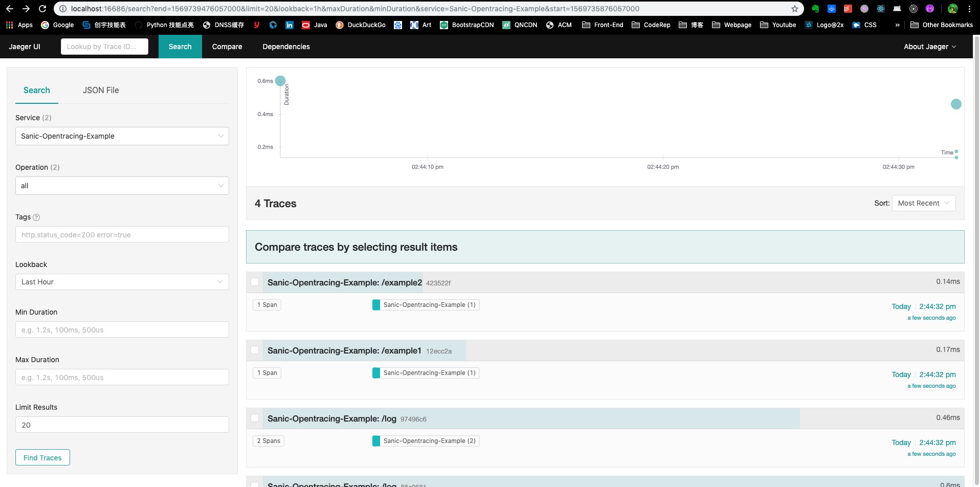Open Other Bookmarks folder
The image size is (980, 487).
click(x=942, y=25)
